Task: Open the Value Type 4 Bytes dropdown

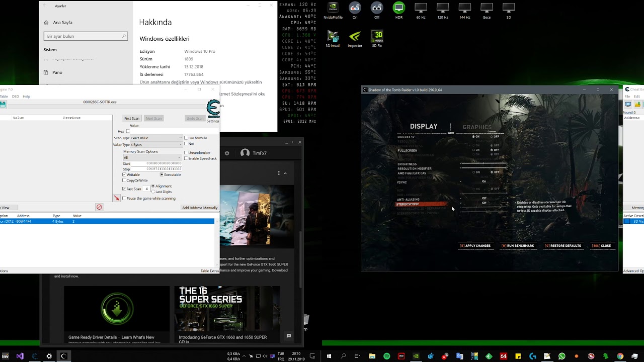Action: [x=156, y=145]
